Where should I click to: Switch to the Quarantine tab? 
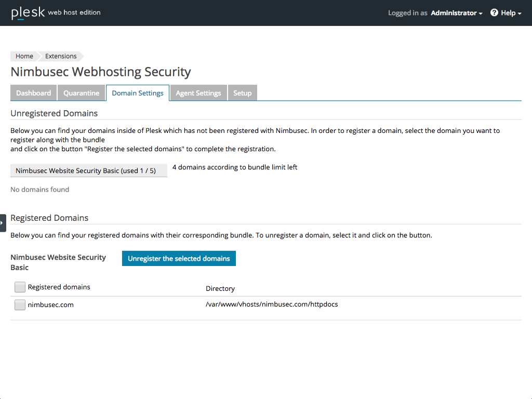[82, 93]
